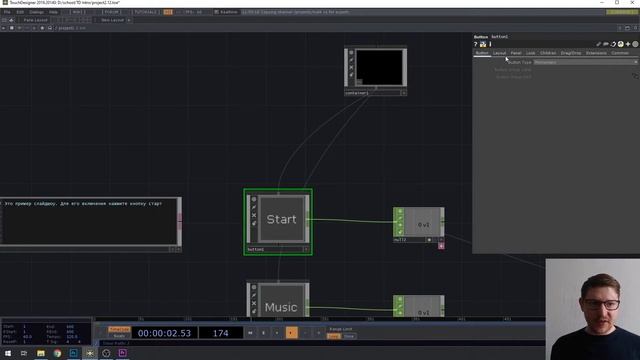Click the TouchDesigner taskbar icon

point(90,353)
